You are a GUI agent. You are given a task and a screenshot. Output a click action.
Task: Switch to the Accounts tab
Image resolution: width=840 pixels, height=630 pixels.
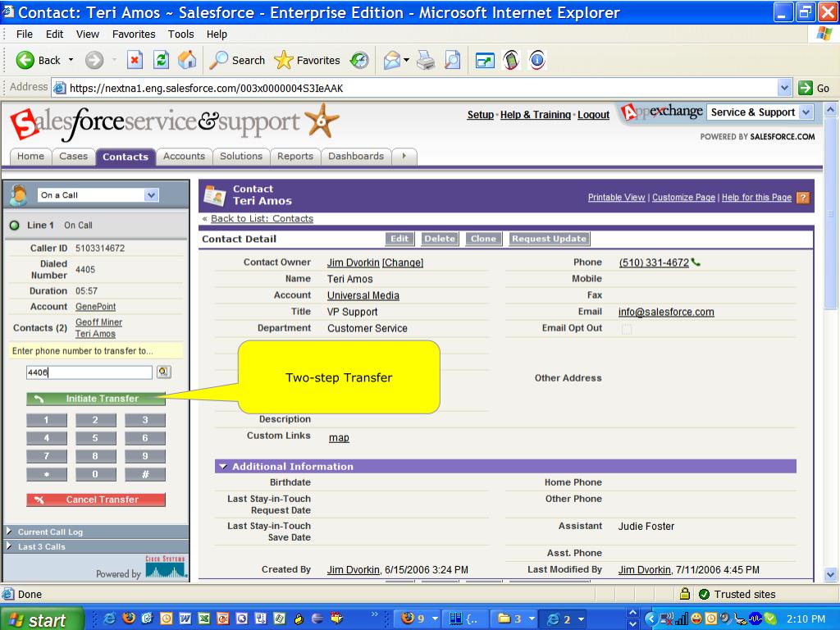coord(184,156)
